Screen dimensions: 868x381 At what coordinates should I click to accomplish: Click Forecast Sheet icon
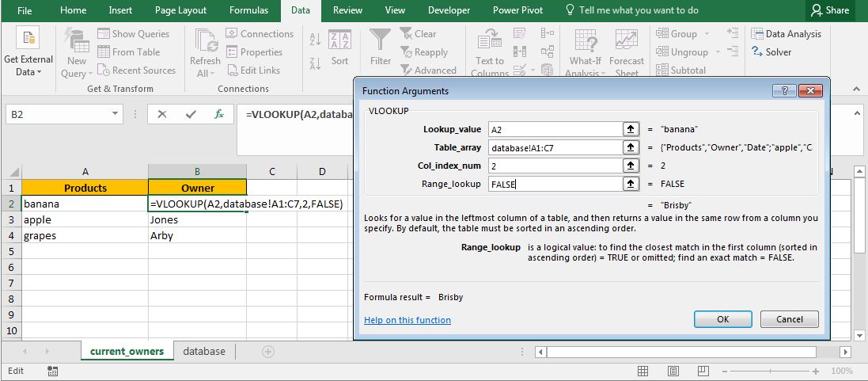point(627,40)
